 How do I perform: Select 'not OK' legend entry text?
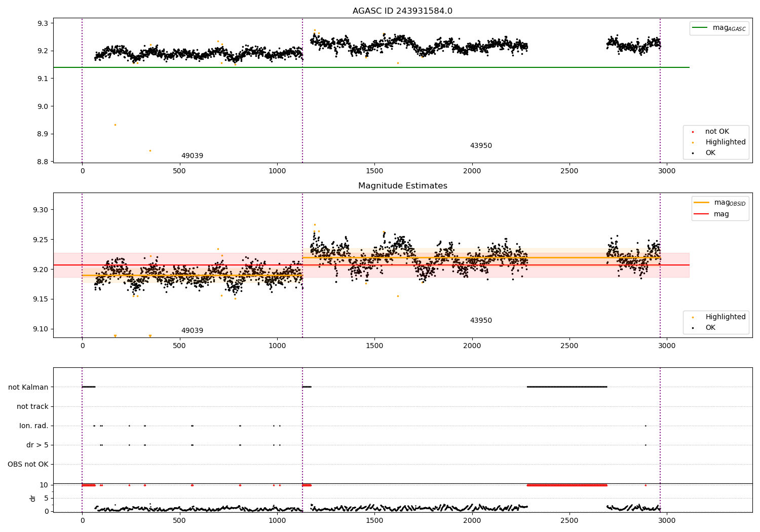[x=717, y=132]
